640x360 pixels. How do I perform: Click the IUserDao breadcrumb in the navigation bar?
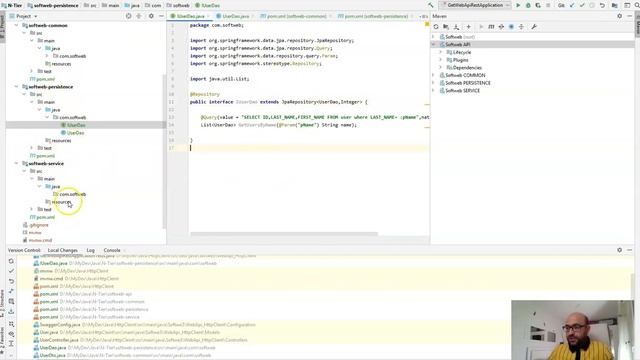(211, 5)
